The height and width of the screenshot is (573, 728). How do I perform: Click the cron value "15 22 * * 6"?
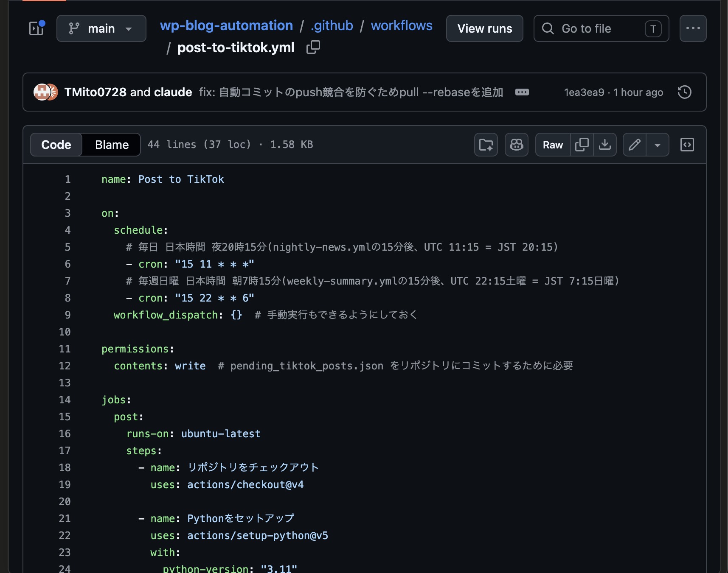point(214,298)
